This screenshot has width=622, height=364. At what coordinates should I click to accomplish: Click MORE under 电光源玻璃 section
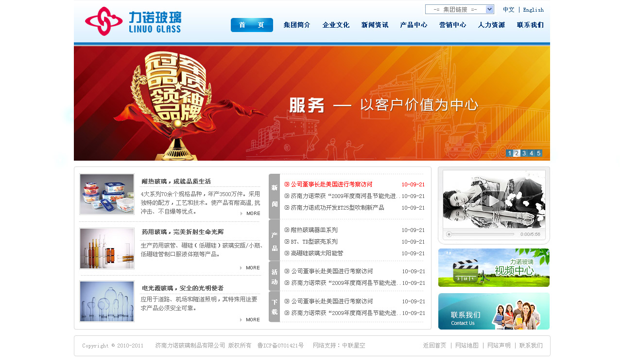pyautogui.click(x=251, y=320)
